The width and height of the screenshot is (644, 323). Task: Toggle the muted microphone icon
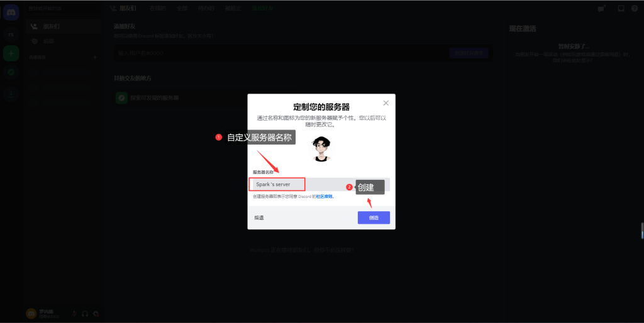[x=74, y=313]
